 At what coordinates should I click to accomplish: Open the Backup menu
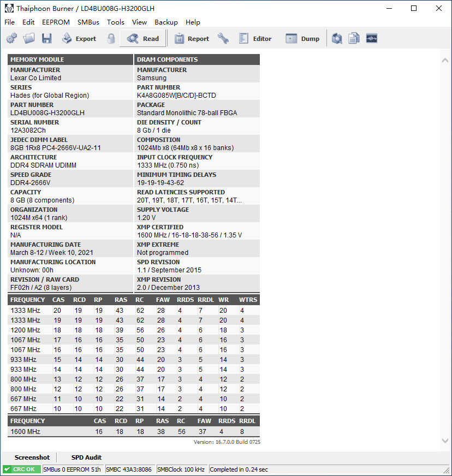[166, 22]
